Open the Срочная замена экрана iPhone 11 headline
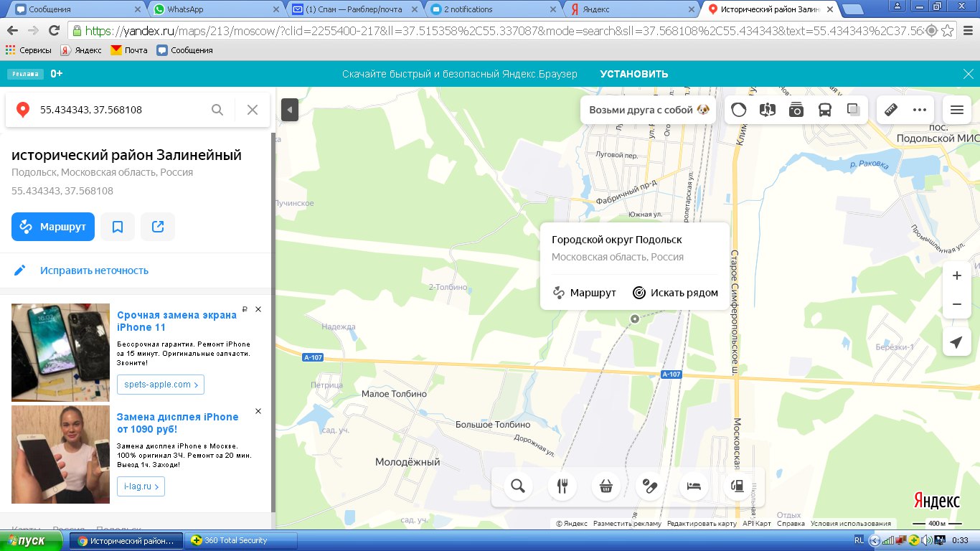980x551 pixels. [x=176, y=321]
